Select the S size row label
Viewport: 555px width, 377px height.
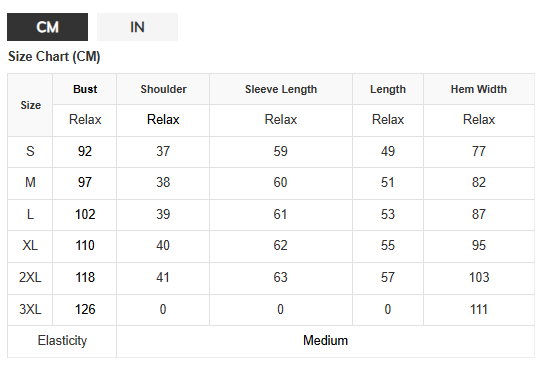click(30, 152)
